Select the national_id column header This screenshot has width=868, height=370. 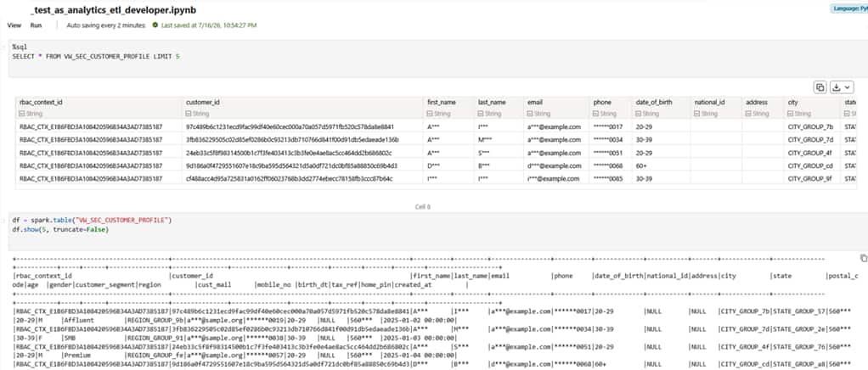710,103
